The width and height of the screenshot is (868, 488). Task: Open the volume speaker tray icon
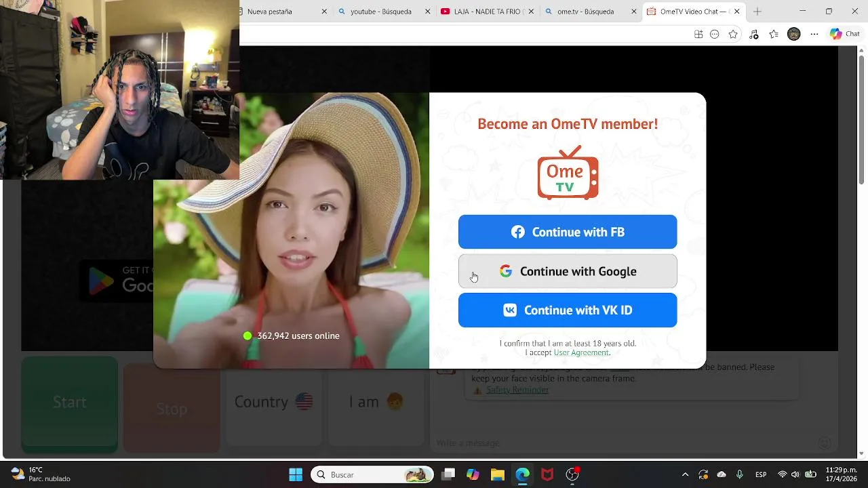click(795, 474)
